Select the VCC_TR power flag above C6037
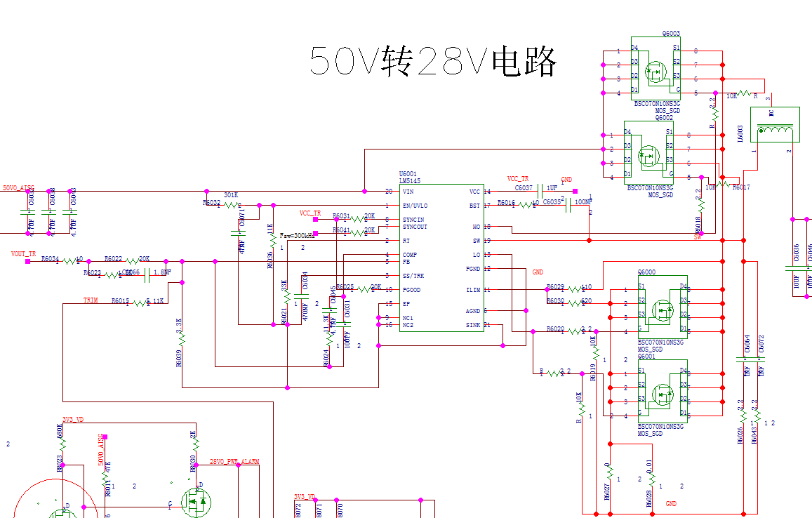The image size is (812, 518). pyautogui.click(x=519, y=178)
